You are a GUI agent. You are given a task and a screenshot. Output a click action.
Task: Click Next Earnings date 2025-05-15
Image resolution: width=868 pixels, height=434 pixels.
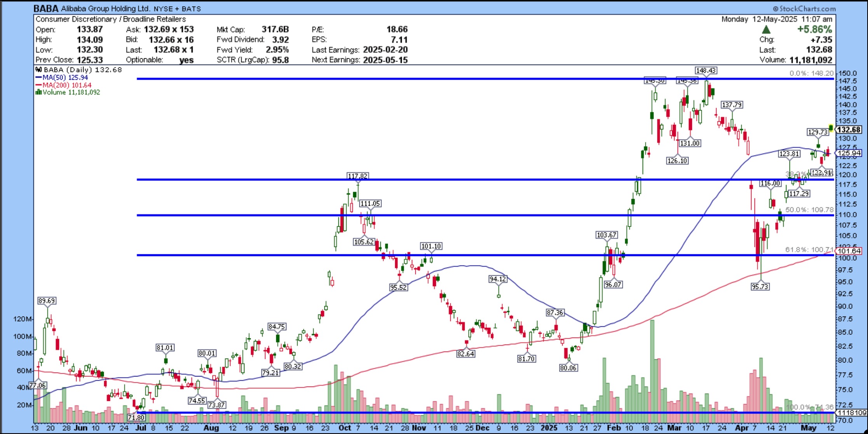(385, 59)
